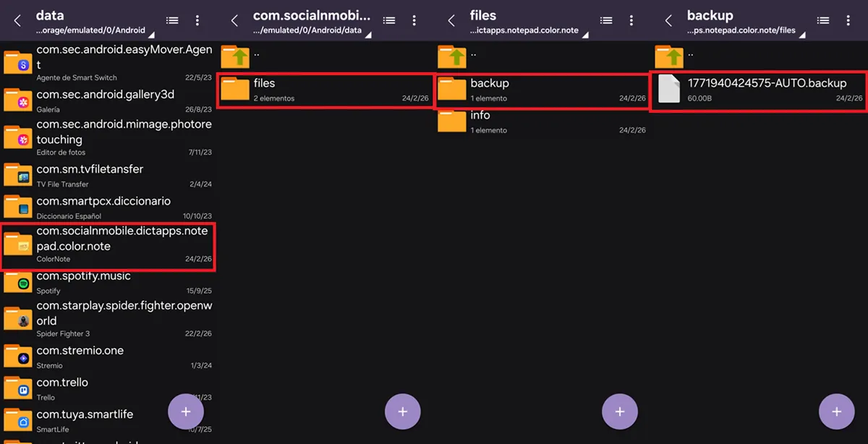Open the overflow menu in the backup panel
The width and height of the screenshot is (868, 444).
[848, 21]
